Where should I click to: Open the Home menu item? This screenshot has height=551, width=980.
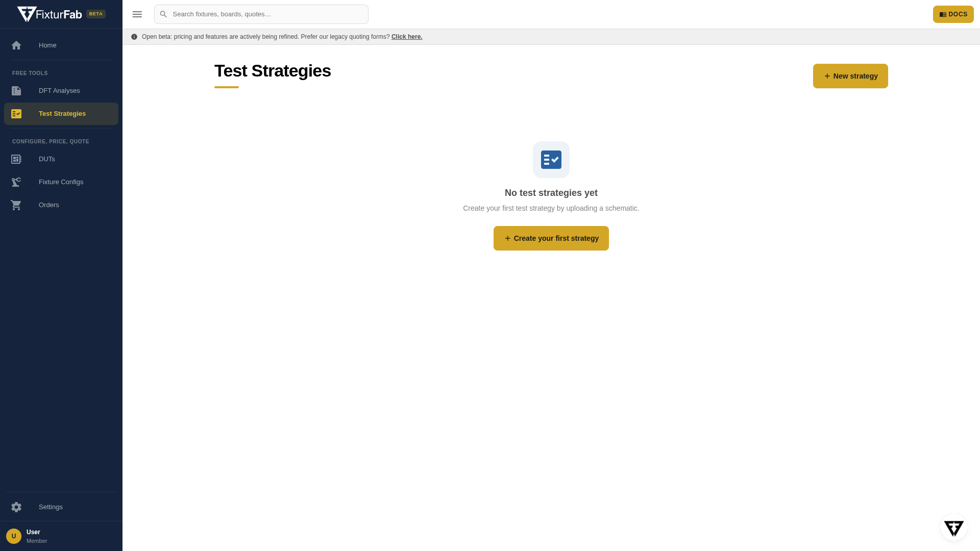61,45
